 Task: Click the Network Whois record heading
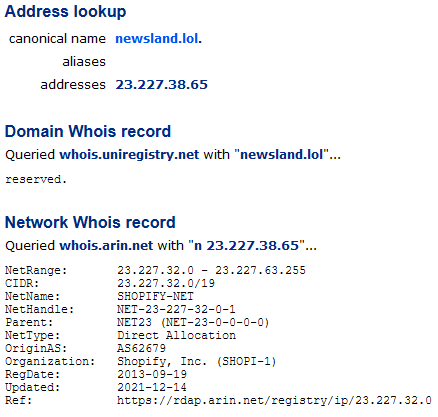[x=90, y=222]
